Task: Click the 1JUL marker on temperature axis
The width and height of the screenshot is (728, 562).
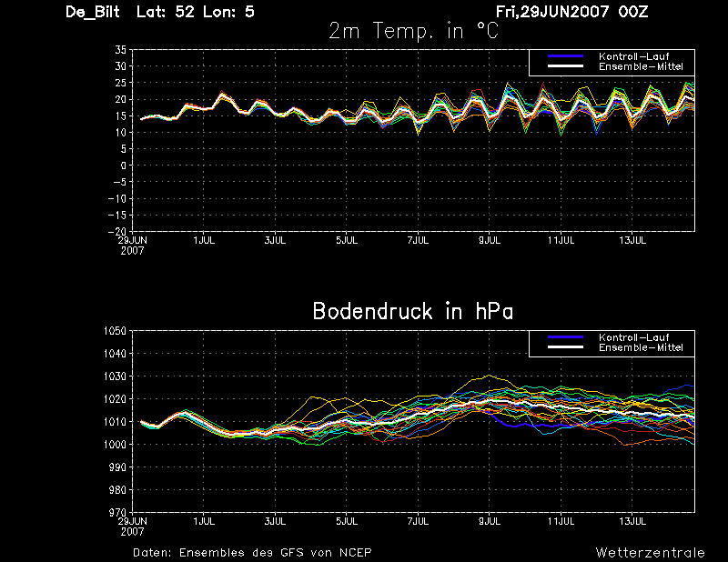Action: pos(204,240)
